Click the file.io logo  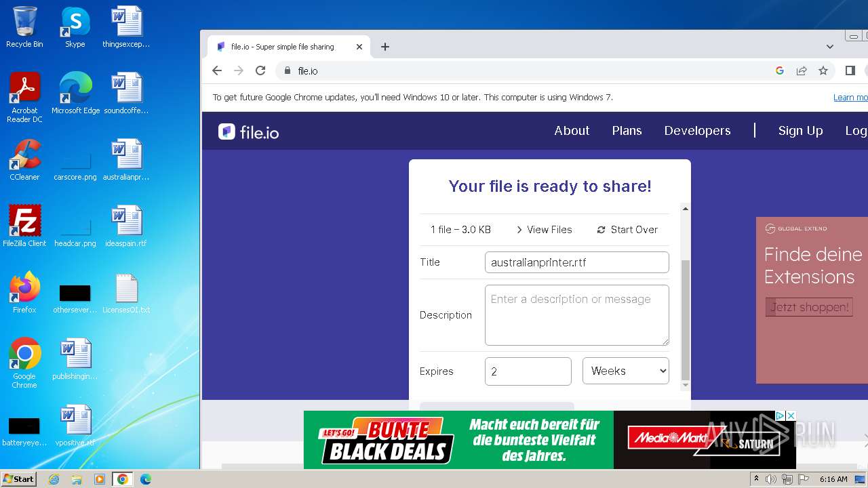tap(249, 131)
